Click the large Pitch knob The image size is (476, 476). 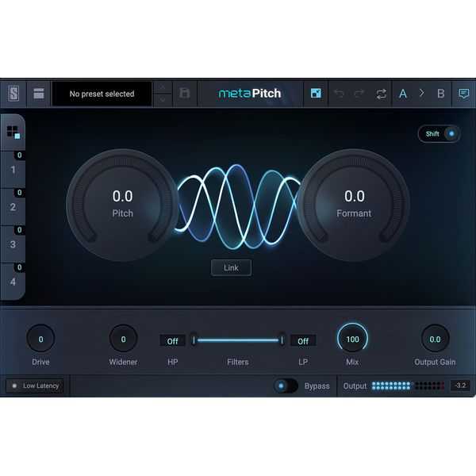coord(122,205)
